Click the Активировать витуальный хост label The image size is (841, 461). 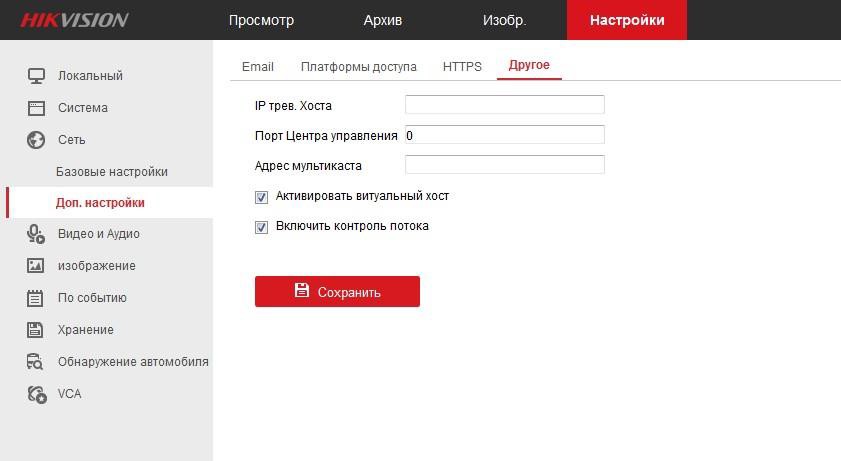[x=363, y=196]
